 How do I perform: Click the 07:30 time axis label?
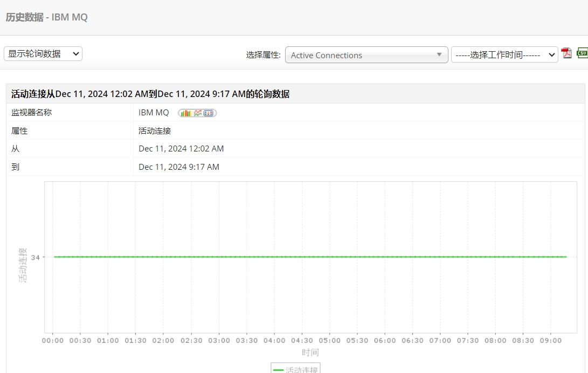coord(468,340)
